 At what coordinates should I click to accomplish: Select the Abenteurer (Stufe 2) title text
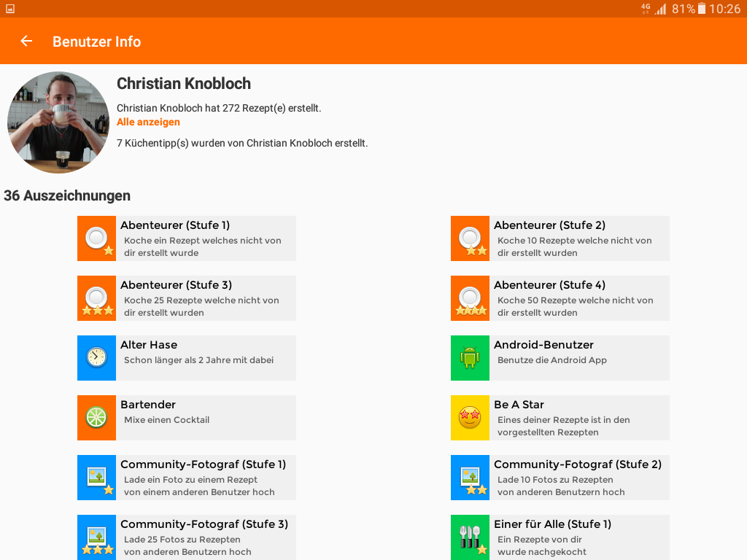(550, 225)
